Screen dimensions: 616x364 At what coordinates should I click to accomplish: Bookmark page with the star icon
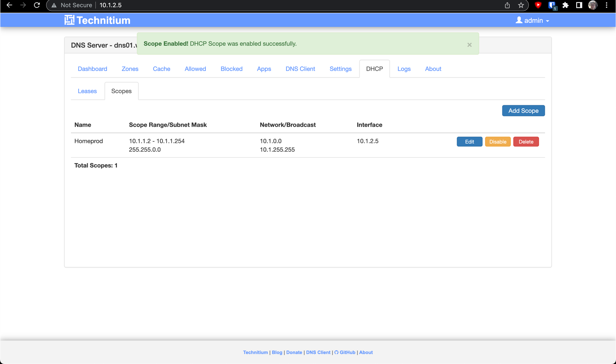click(x=521, y=5)
